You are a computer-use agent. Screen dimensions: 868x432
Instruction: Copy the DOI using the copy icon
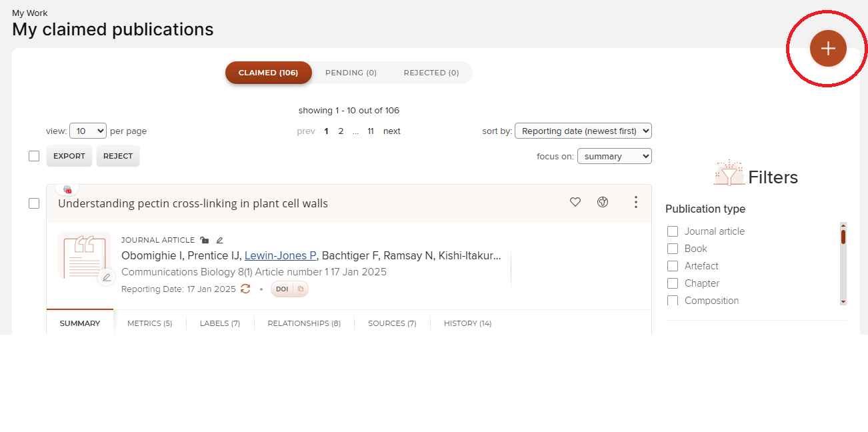coord(301,289)
